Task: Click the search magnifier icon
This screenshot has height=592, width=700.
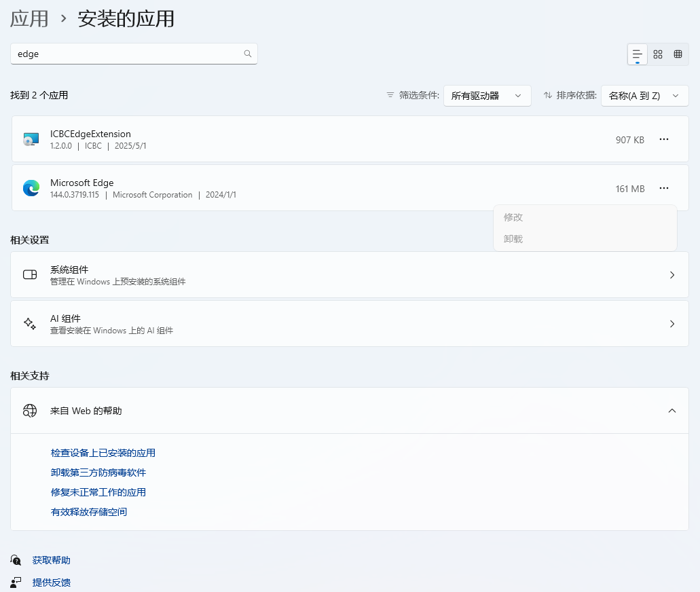Action: pyautogui.click(x=248, y=54)
